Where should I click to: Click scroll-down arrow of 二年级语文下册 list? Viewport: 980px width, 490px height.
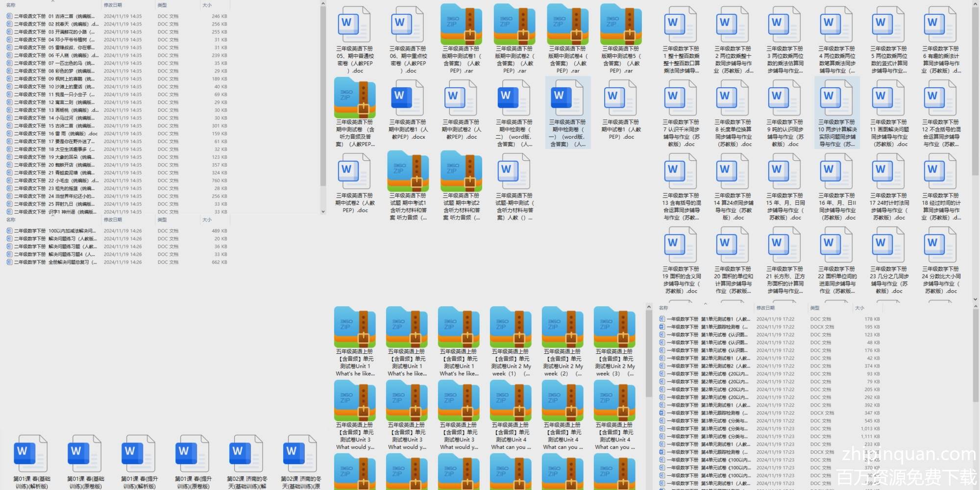click(323, 212)
